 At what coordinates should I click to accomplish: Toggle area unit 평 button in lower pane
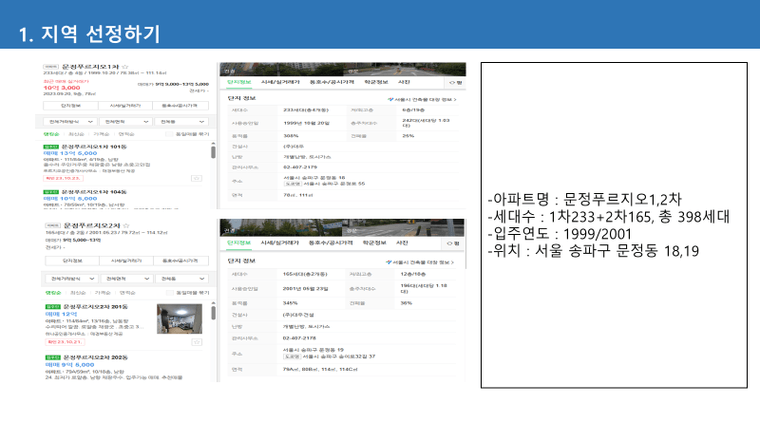pyautogui.click(x=453, y=243)
